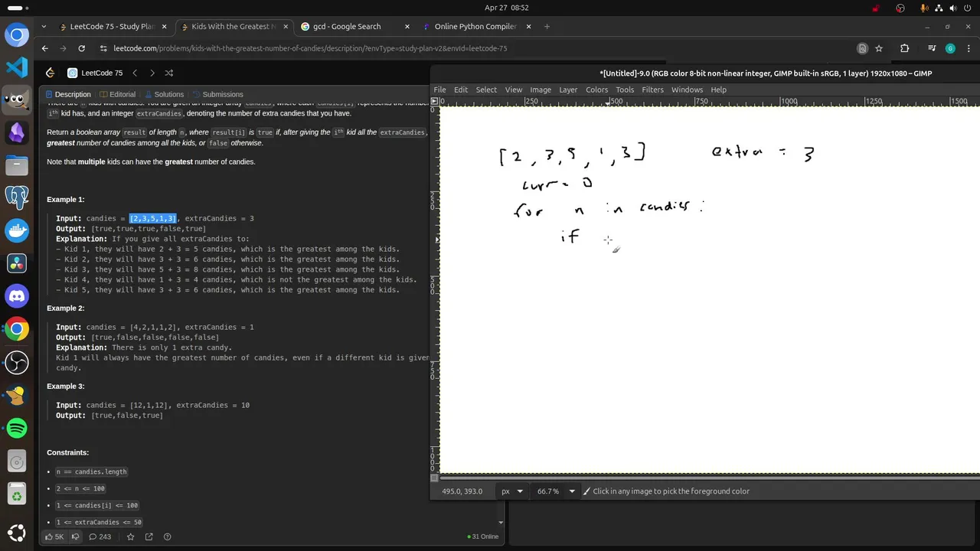Open the GIMP Filters menu

(652, 90)
